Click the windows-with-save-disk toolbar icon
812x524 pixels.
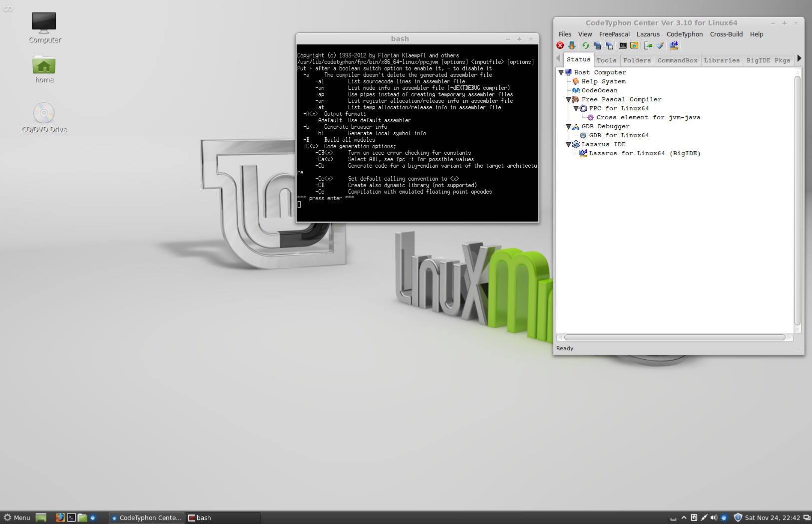pos(609,45)
